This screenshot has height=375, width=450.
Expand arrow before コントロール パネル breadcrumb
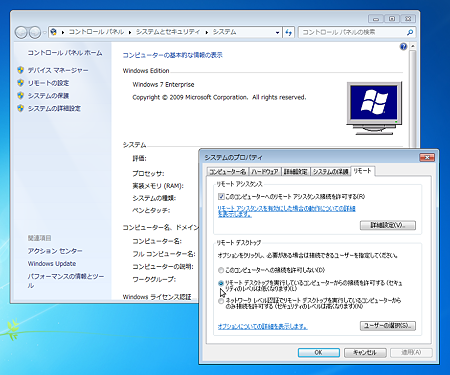(63, 32)
